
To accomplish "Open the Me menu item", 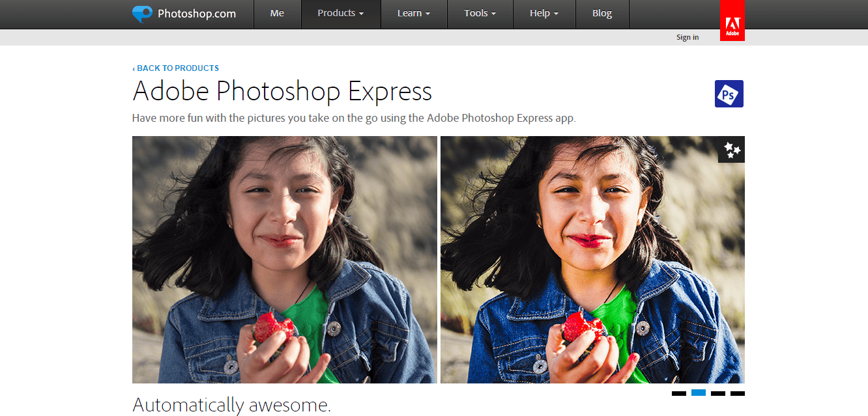I will pos(277,14).
